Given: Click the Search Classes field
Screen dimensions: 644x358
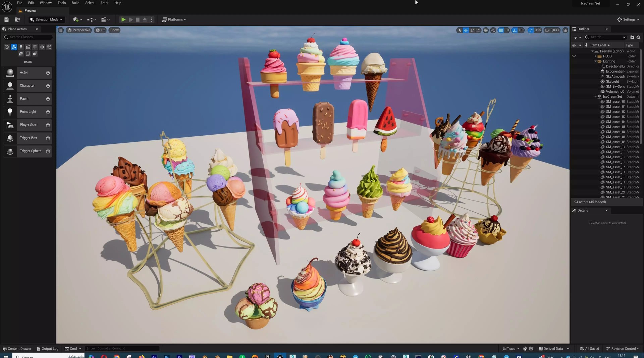Looking at the screenshot, I should pos(28,37).
